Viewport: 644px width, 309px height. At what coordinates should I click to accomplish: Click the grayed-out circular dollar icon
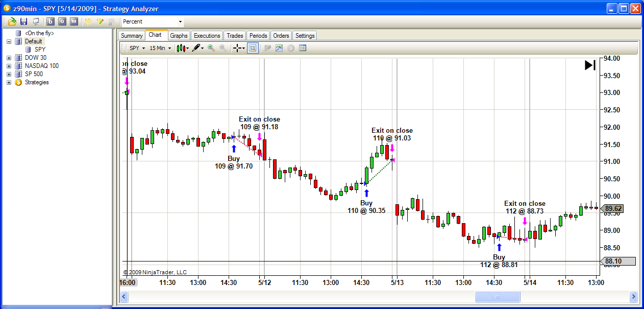pos(291,48)
